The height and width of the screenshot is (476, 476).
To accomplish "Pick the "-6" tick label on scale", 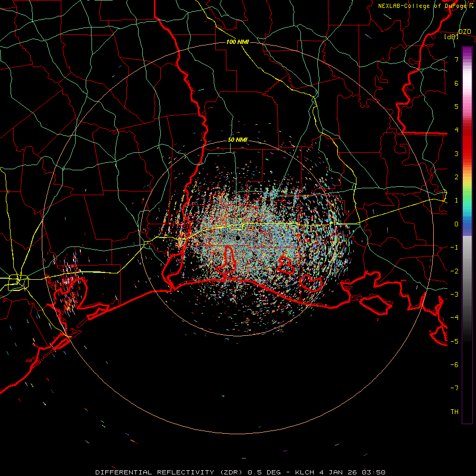I will [x=454, y=365].
